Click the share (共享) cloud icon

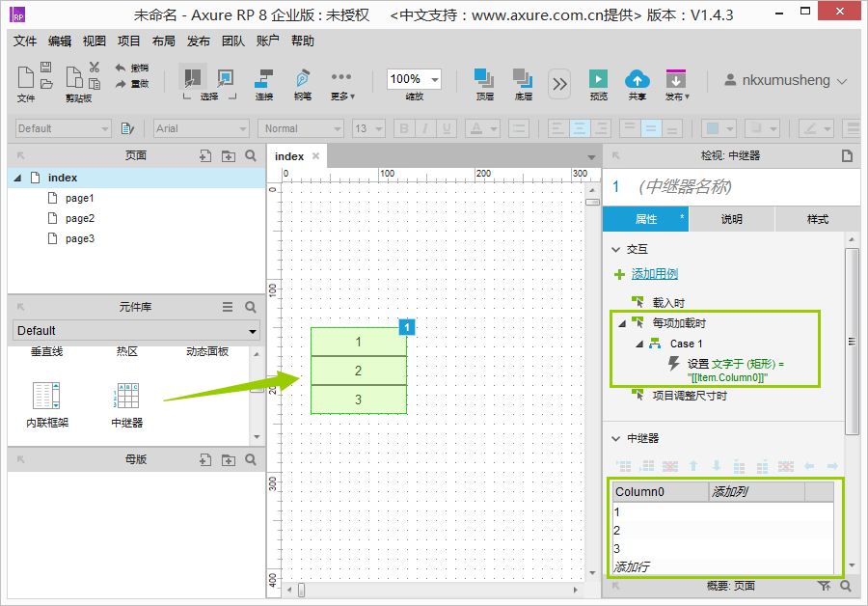pos(637,79)
